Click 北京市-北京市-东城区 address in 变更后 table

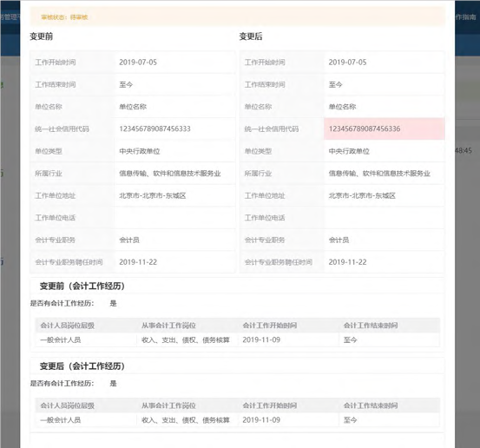362,195
